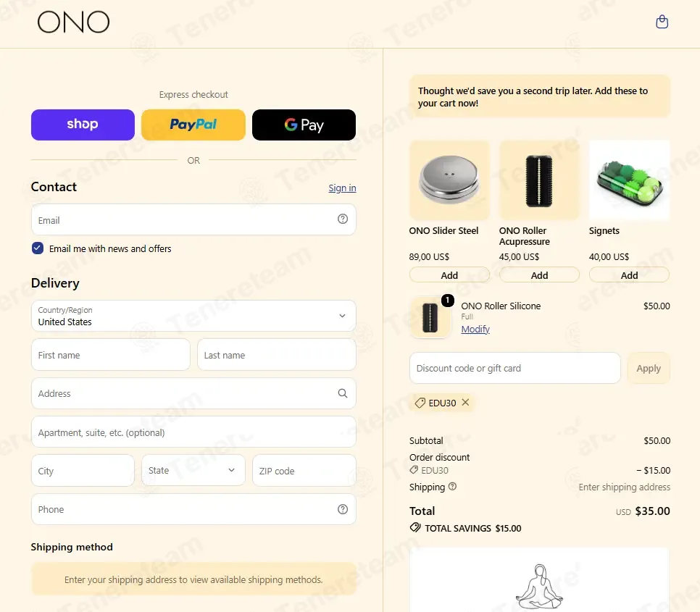Expand the State dropdown
Screen dimensions: 700x612
coord(193,471)
